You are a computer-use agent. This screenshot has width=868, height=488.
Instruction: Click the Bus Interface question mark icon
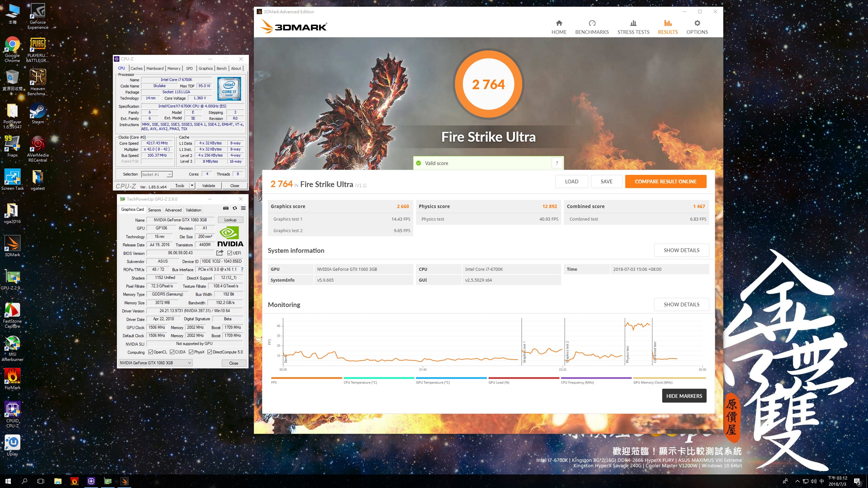point(242,269)
